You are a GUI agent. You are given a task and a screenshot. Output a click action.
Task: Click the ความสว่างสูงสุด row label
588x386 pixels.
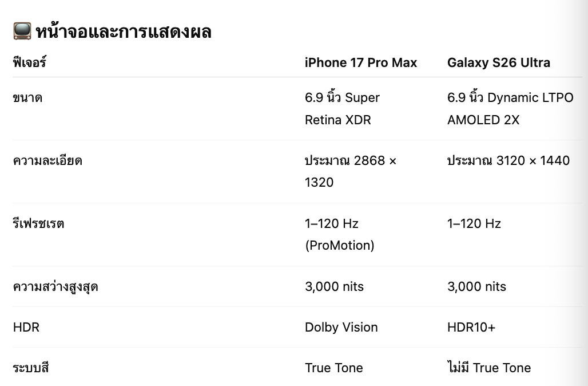coord(55,287)
